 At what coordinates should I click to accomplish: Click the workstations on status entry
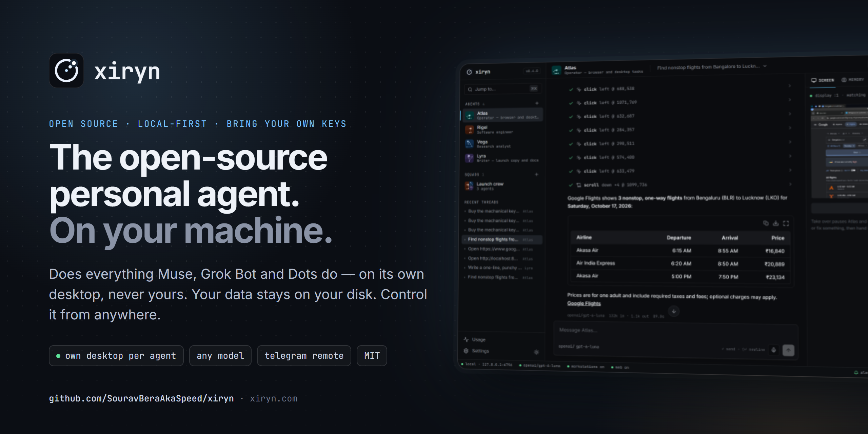[586, 367]
